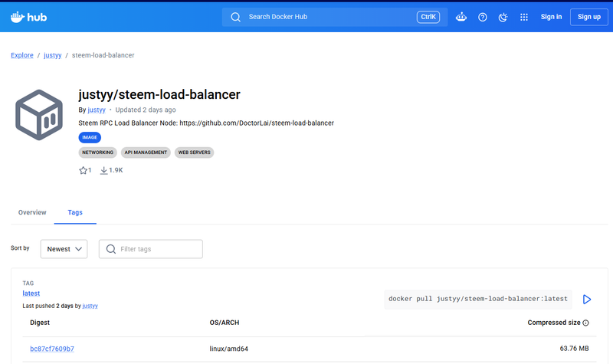This screenshot has height=364, width=613.
Task: Select the Tags tab
Action: [75, 212]
